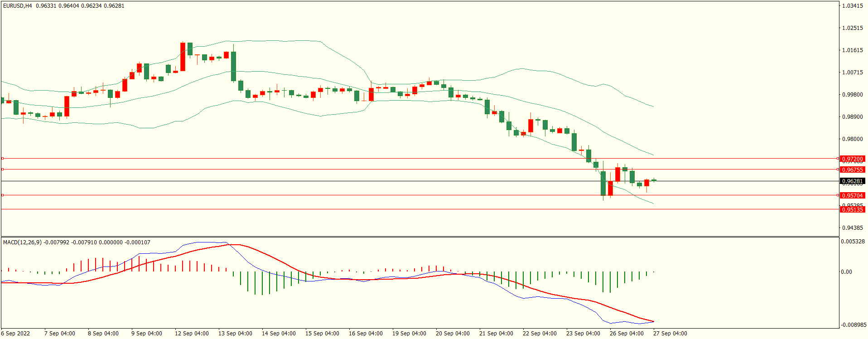Click the most recent candle on chart
868x339 pixels.
(654, 180)
